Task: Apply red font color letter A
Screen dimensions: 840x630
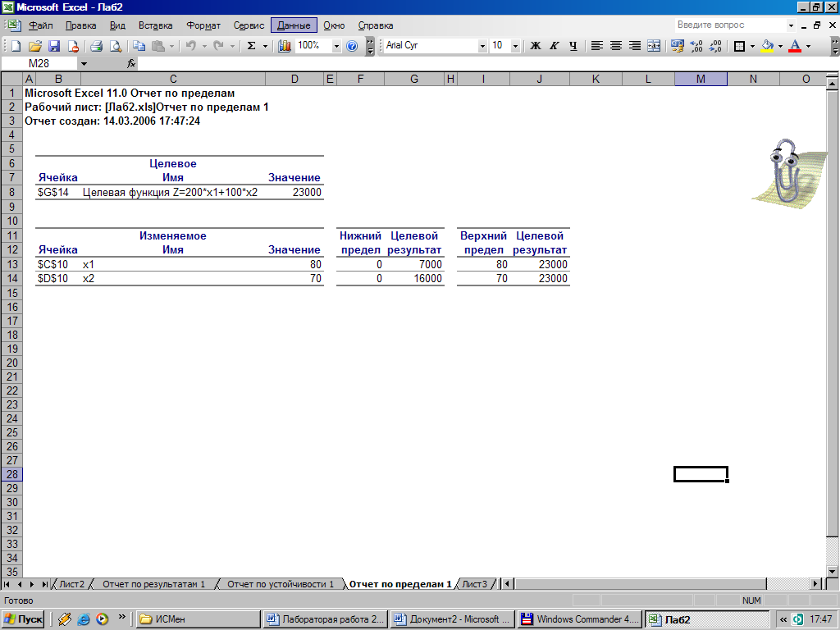Action: [795, 46]
